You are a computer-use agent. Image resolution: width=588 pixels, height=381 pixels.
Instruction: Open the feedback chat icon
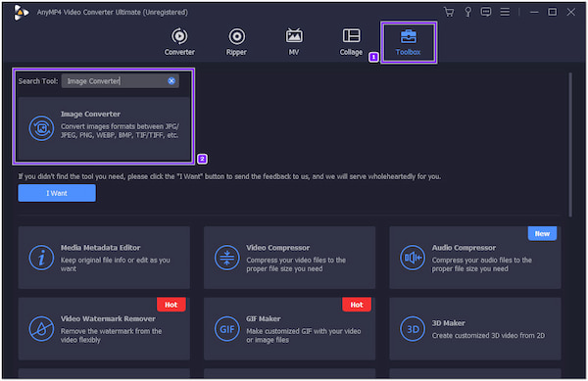(486, 12)
